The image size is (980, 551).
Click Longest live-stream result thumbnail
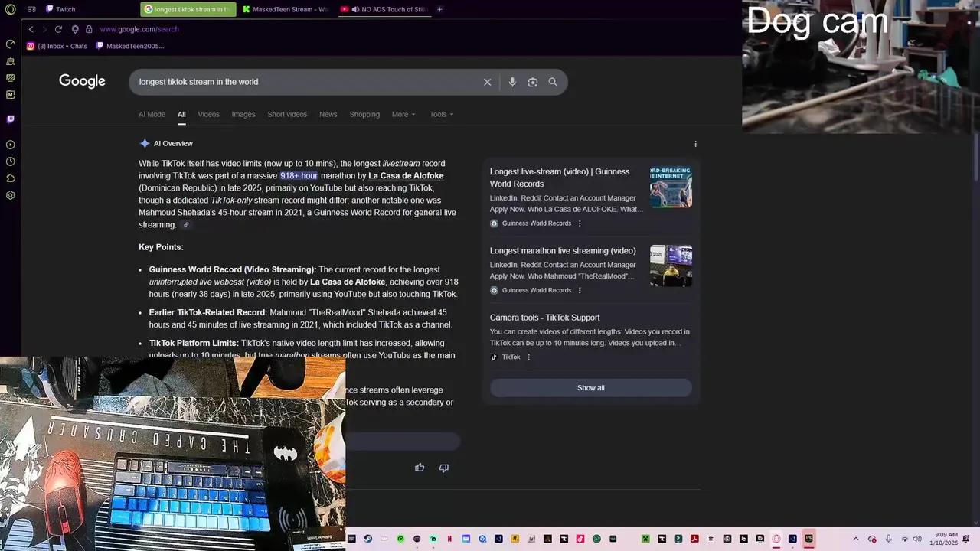click(671, 187)
